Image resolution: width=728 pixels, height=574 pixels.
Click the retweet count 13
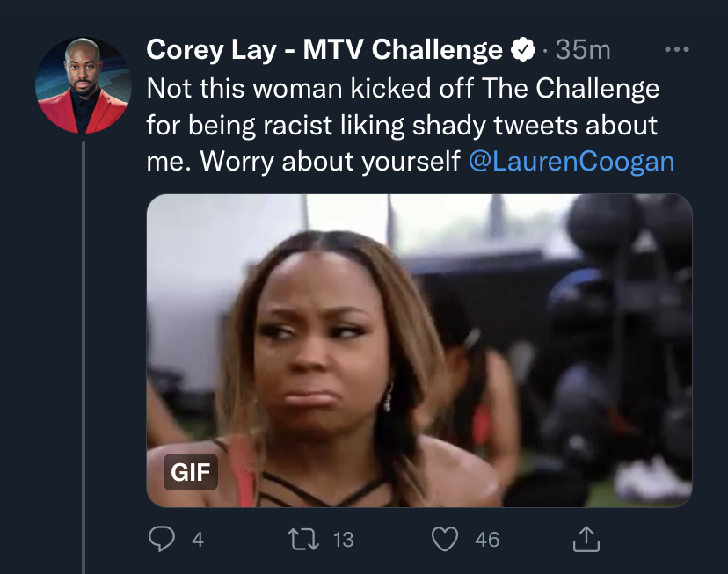click(x=344, y=540)
